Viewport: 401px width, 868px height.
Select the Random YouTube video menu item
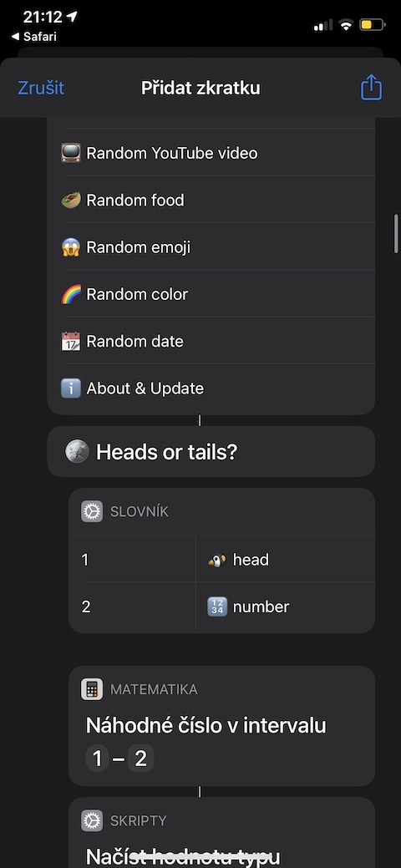(x=211, y=153)
